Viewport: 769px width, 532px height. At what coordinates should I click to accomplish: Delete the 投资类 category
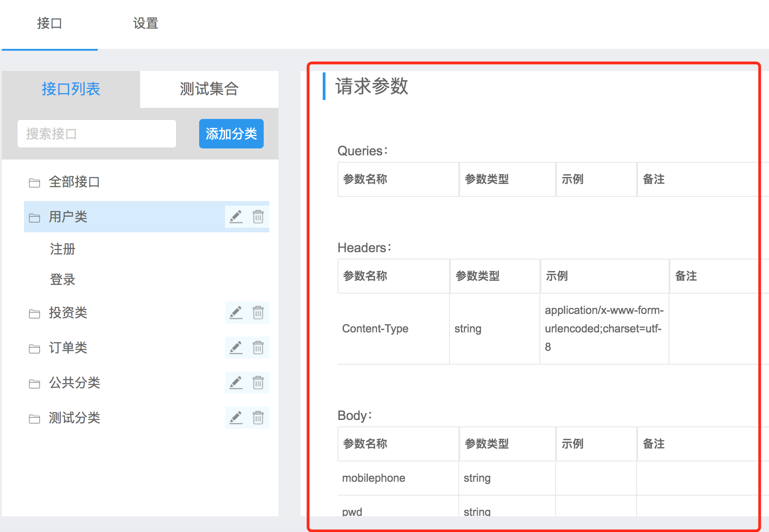click(x=258, y=313)
